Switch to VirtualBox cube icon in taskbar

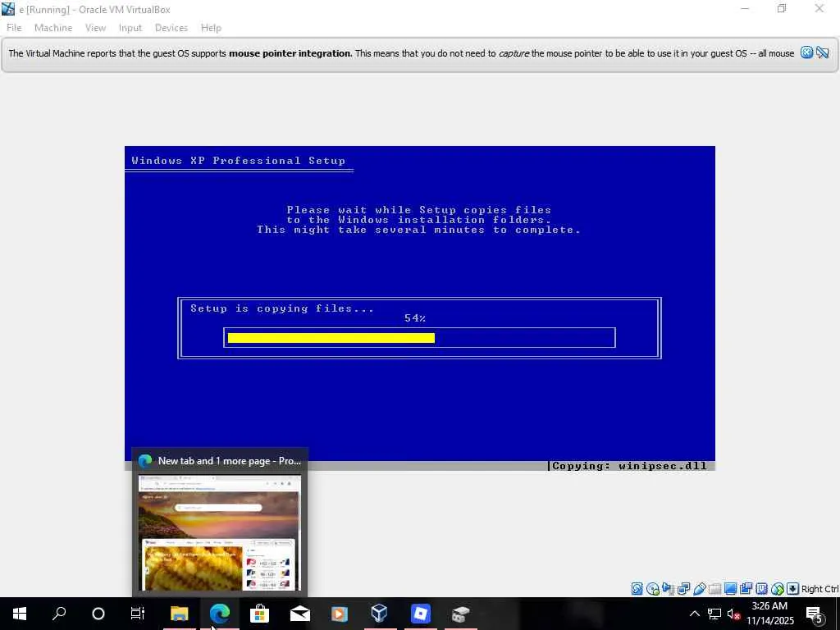click(x=380, y=614)
